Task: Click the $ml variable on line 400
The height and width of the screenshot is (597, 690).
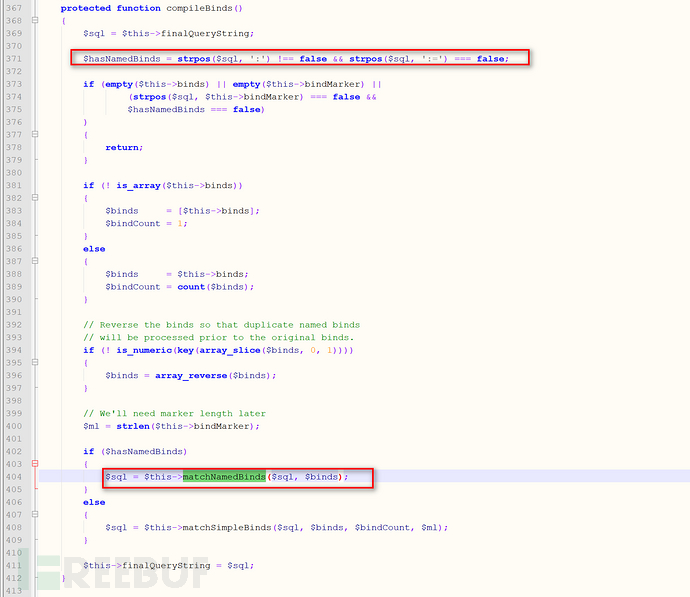Action: (x=91, y=426)
